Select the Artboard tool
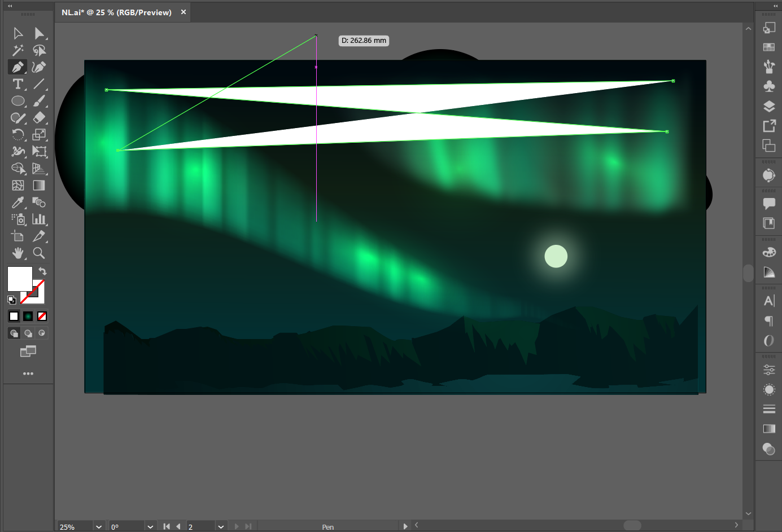Viewport: 782px width, 532px height. tap(18, 236)
